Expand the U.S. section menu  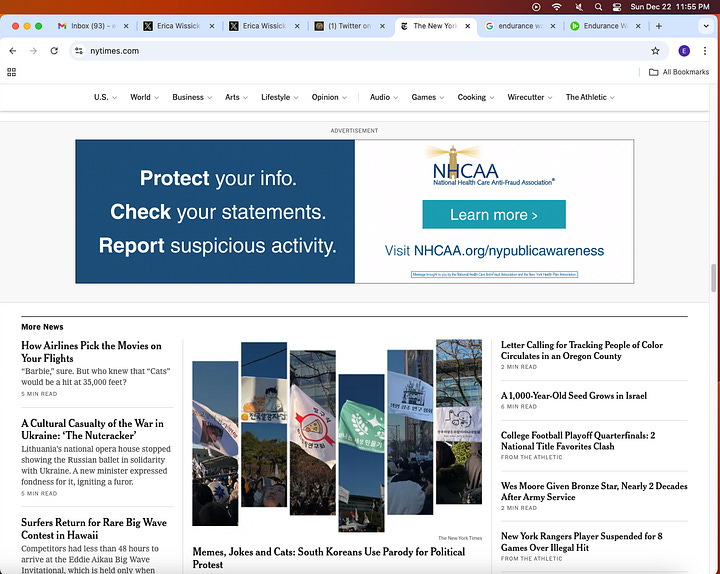click(105, 97)
